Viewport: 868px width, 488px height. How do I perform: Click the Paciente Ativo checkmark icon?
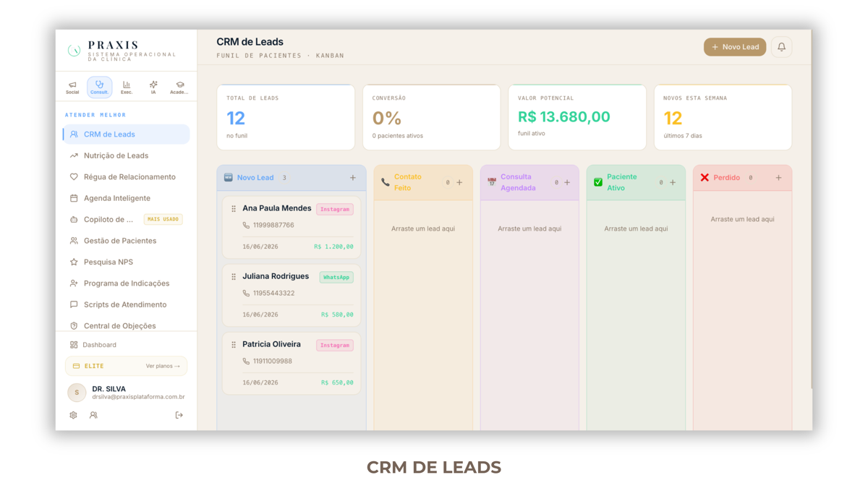(598, 182)
